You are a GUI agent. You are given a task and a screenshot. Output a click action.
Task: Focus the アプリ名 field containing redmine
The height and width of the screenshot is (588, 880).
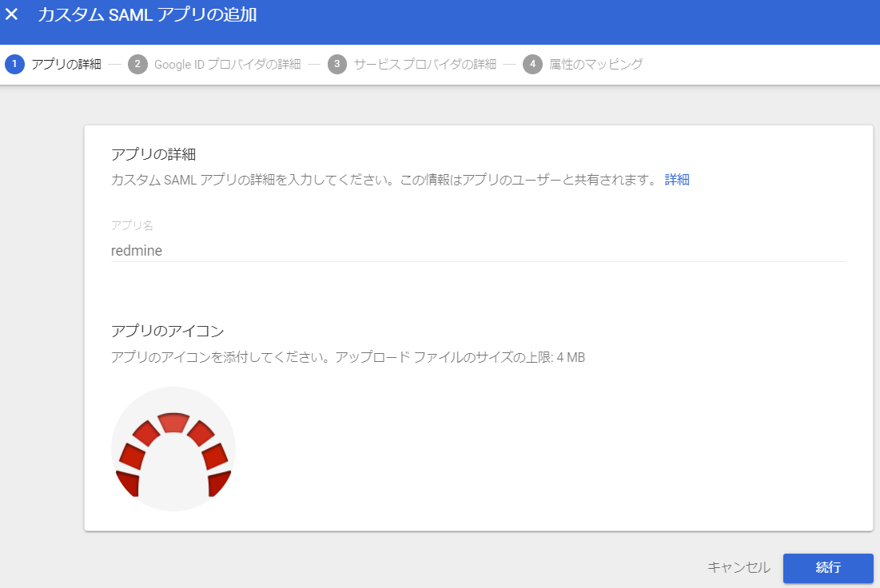tap(478, 250)
